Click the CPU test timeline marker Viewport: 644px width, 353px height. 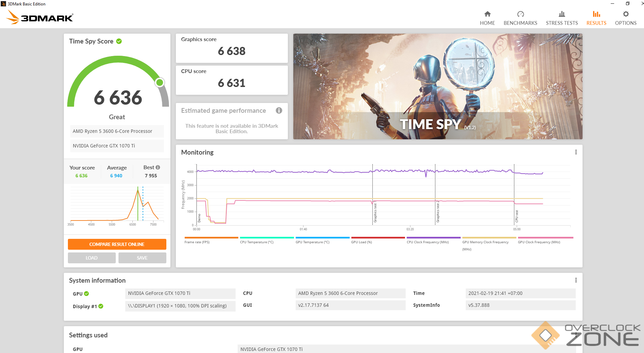tap(516, 216)
